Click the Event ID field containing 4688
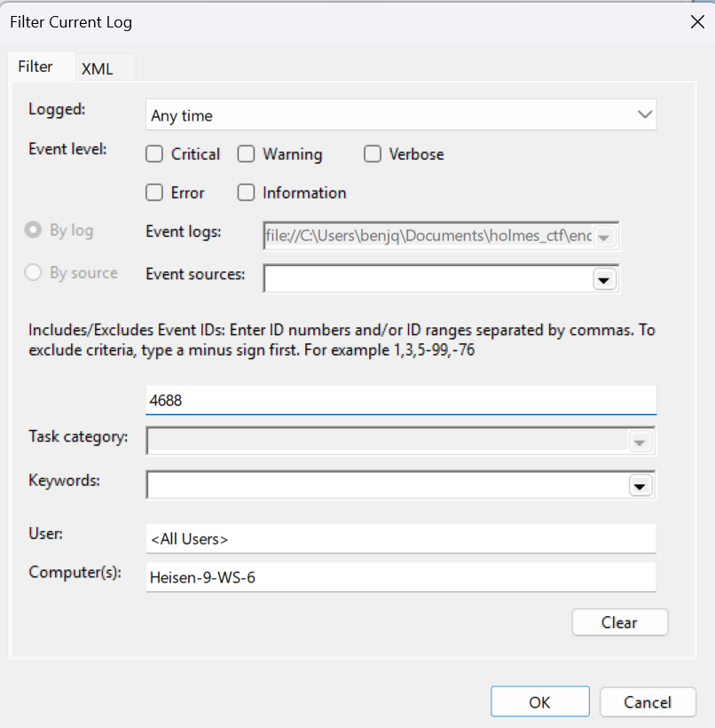The image size is (715, 728). tap(400, 400)
